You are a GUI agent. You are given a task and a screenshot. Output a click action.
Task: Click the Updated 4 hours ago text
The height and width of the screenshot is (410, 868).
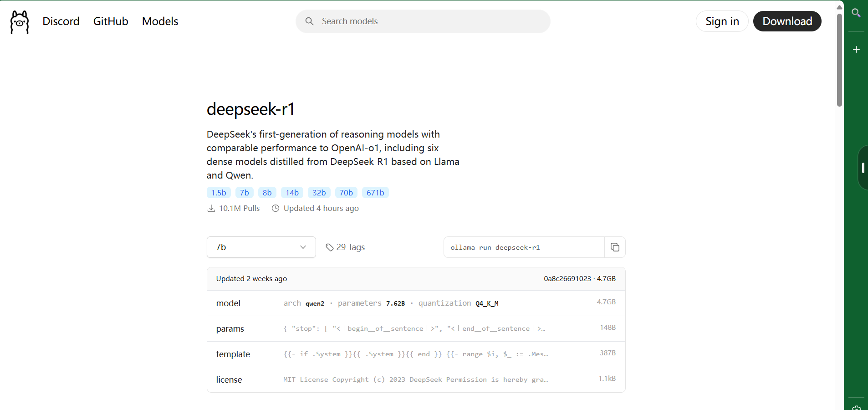coord(321,208)
